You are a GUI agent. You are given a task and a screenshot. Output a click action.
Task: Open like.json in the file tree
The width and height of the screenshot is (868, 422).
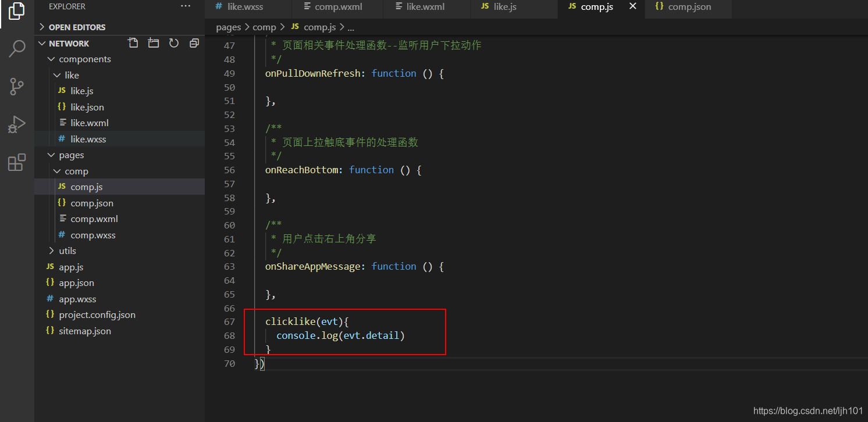click(119, 107)
